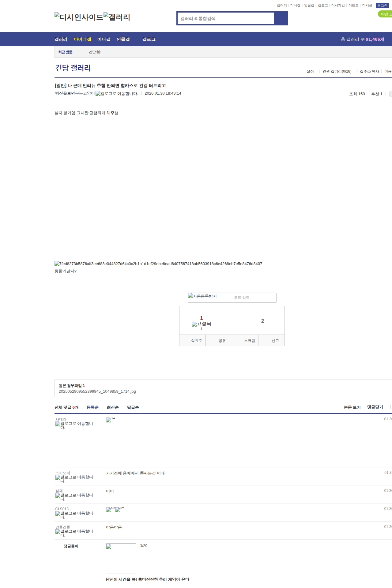Click the second dccon in CLS013's comment
The width and height of the screenshot is (392, 588).
point(120,509)
